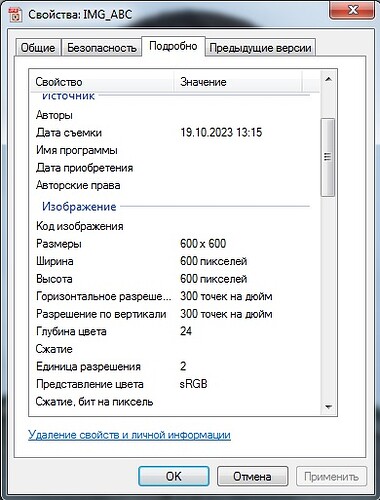Select the Глубина цвета row

click(175, 331)
